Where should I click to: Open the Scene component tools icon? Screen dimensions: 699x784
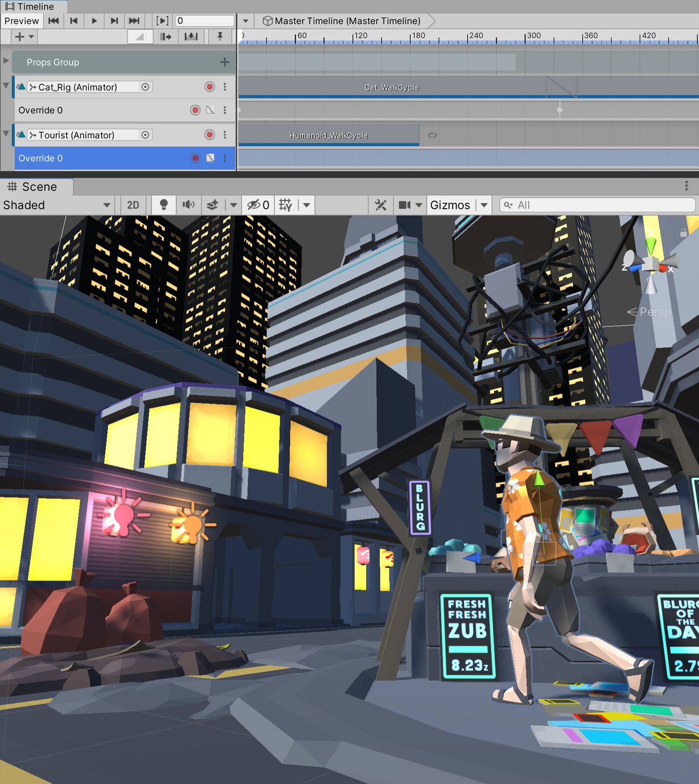380,205
